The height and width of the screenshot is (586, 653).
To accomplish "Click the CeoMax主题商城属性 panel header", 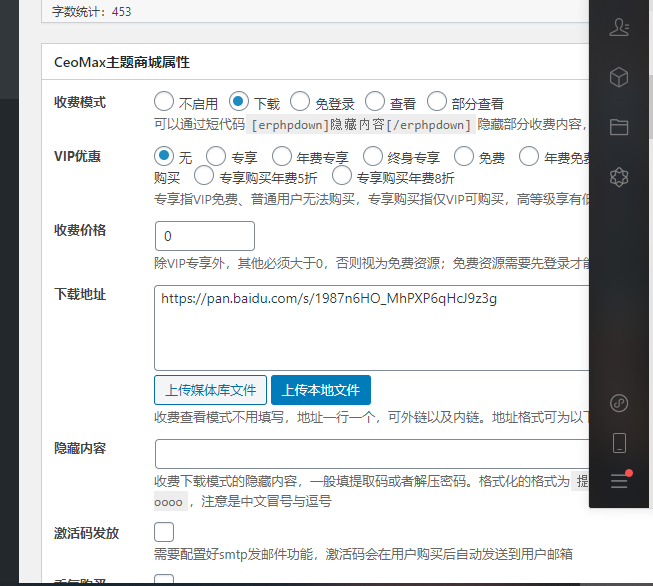I will click(315, 62).
